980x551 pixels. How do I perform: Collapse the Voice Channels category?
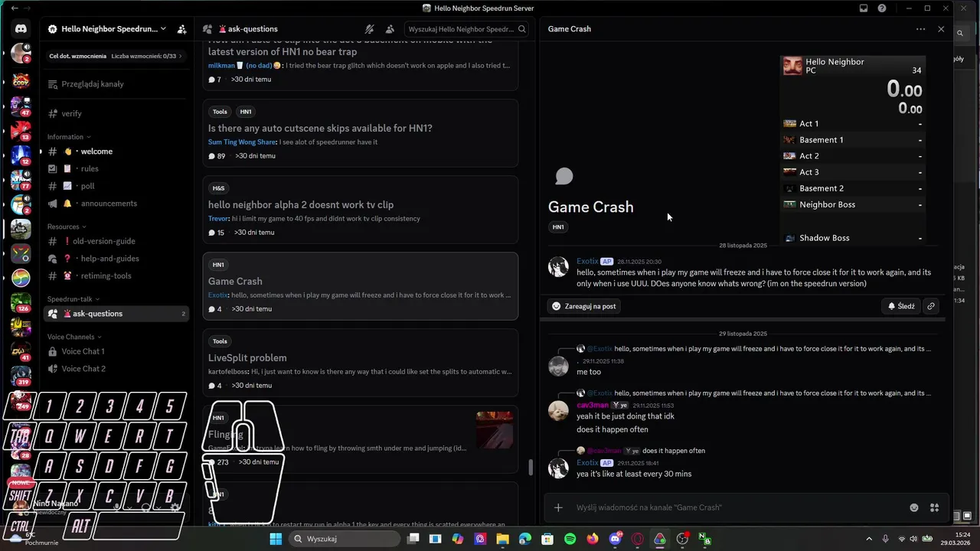click(74, 337)
